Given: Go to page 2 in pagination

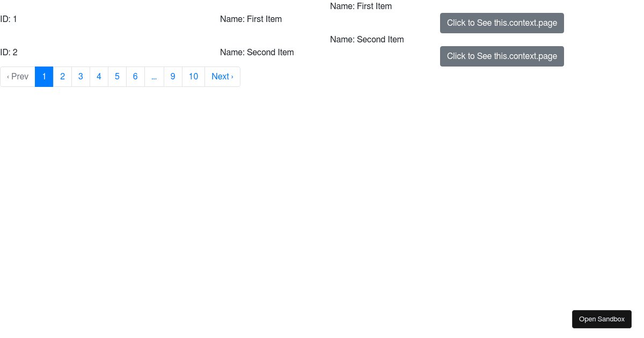Looking at the screenshot, I should (62, 76).
